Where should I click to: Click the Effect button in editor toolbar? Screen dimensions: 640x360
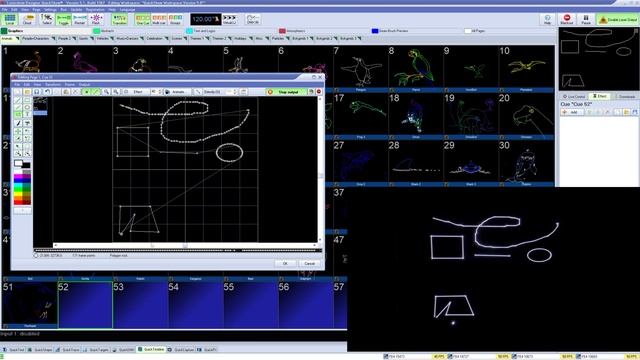coord(135,92)
